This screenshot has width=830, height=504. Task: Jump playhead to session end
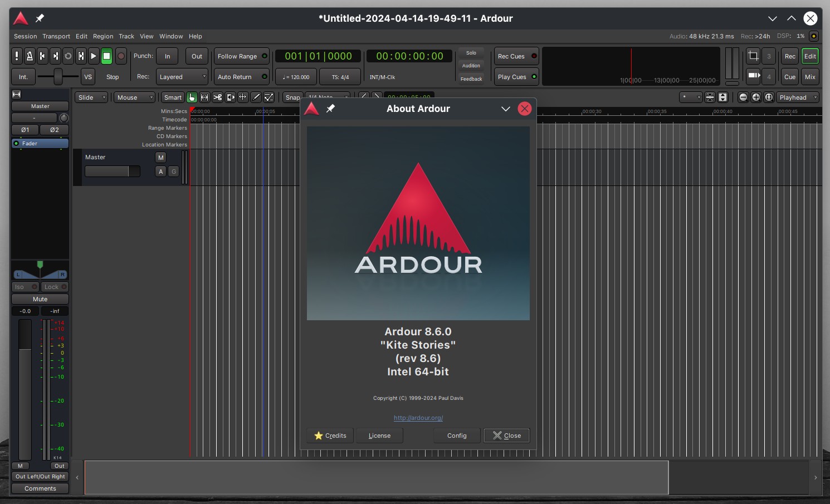click(55, 56)
